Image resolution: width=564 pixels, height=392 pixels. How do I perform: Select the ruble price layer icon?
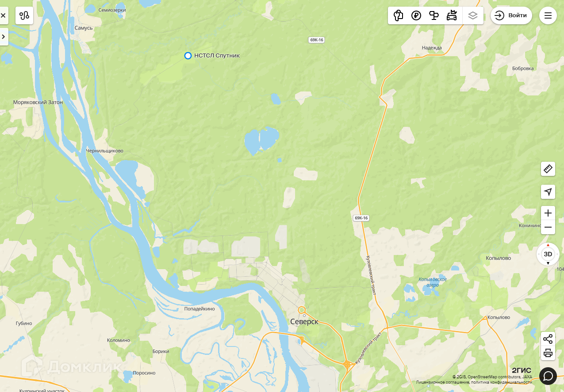pos(416,15)
